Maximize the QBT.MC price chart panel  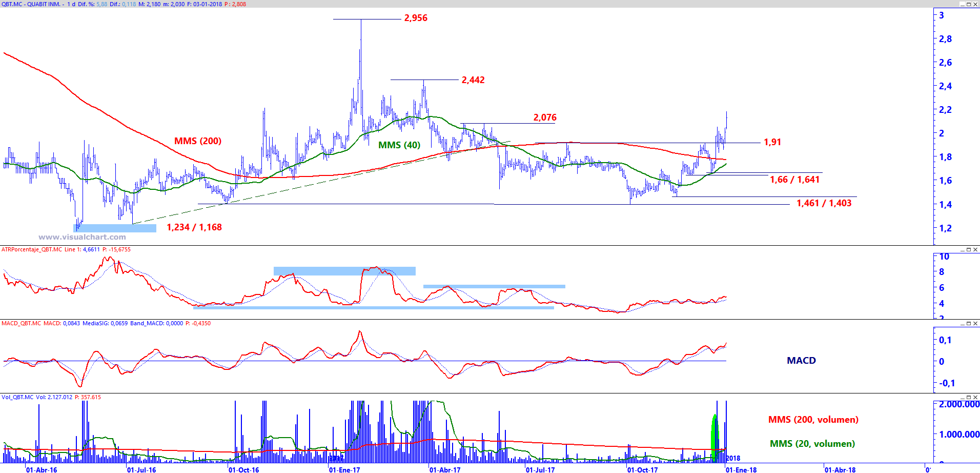pos(969,4)
